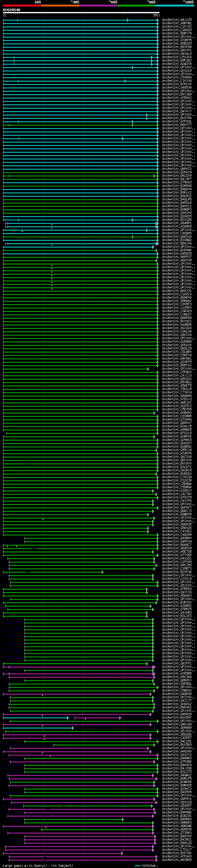
Task: Select label UniRef100_B3L1P3
Action: pyautogui.click(x=177, y=616)
